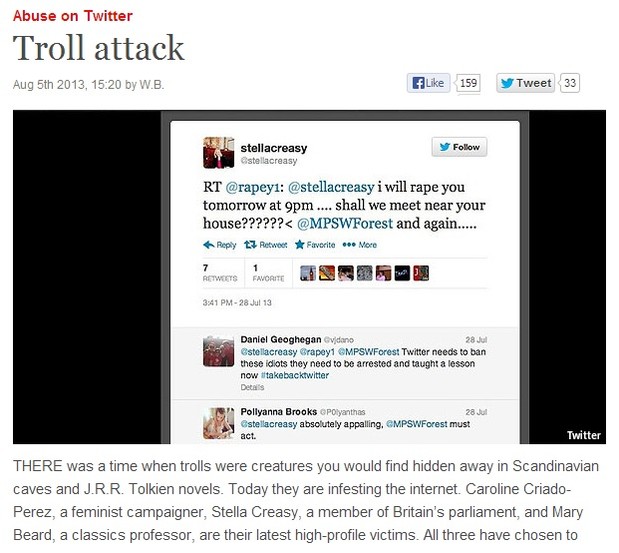Click Daniel Geoghegan's avatar image
The height and width of the screenshot is (553, 619).
pos(219,351)
